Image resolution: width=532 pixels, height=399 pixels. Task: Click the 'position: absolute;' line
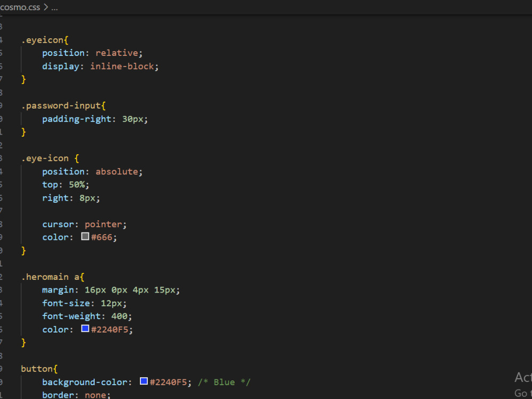point(92,172)
